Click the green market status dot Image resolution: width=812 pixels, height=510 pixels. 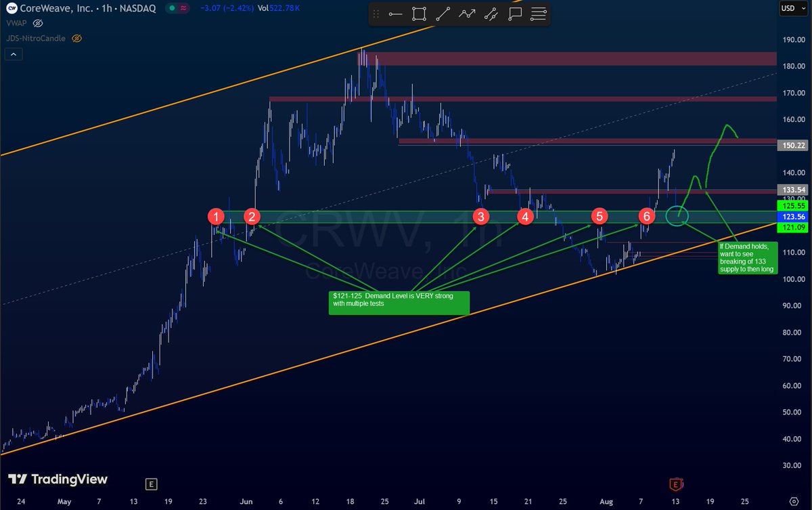point(171,8)
